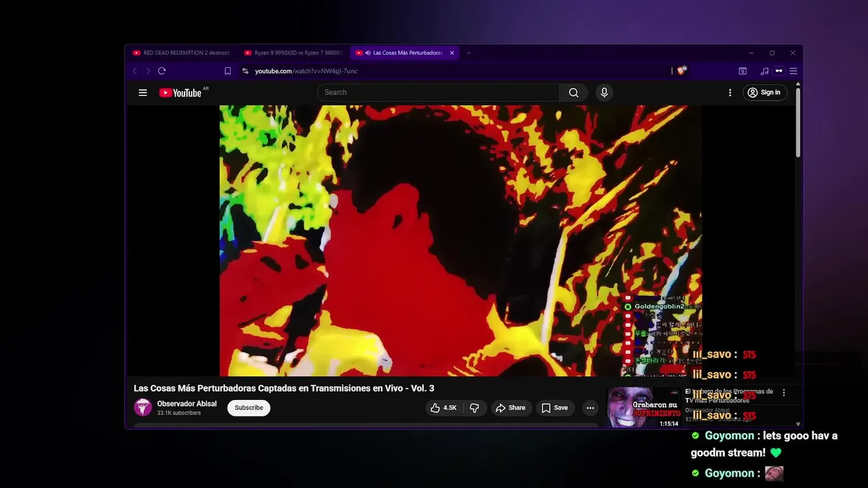Open Brave Shields lion icon
The image size is (868, 488).
(682, 70)
